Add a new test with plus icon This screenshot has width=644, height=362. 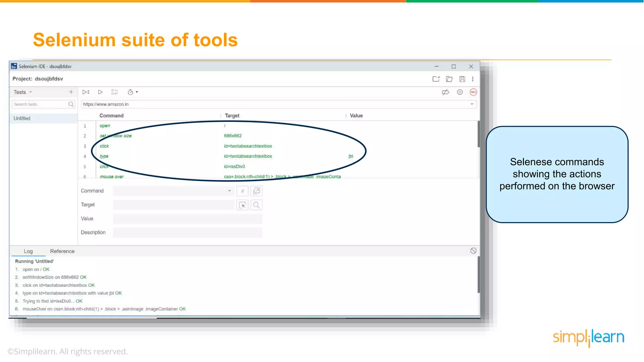pyautogui.click(x=71, y=92)
